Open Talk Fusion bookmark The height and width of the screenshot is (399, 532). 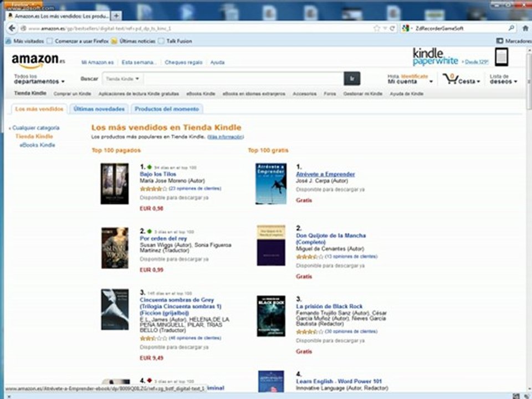pos(176,41)
